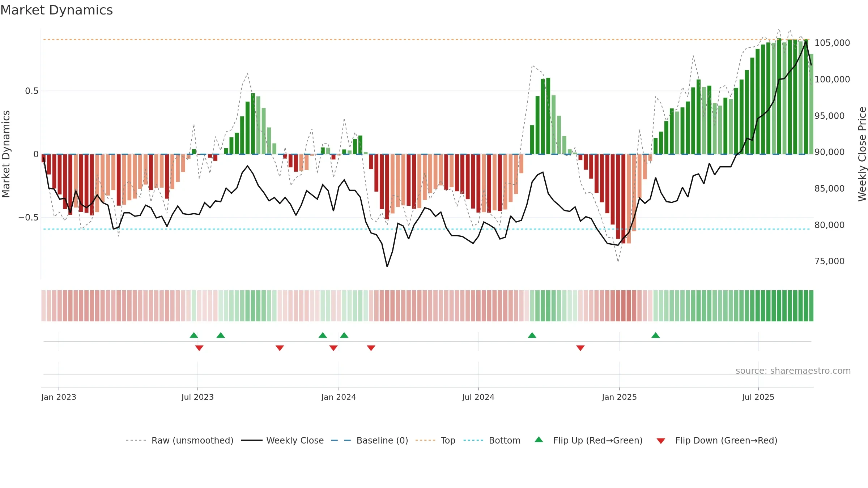Click the Jan 2025 date label
Image resolution: width=868 pixels, height=488 pixels.
coord(619,397)
